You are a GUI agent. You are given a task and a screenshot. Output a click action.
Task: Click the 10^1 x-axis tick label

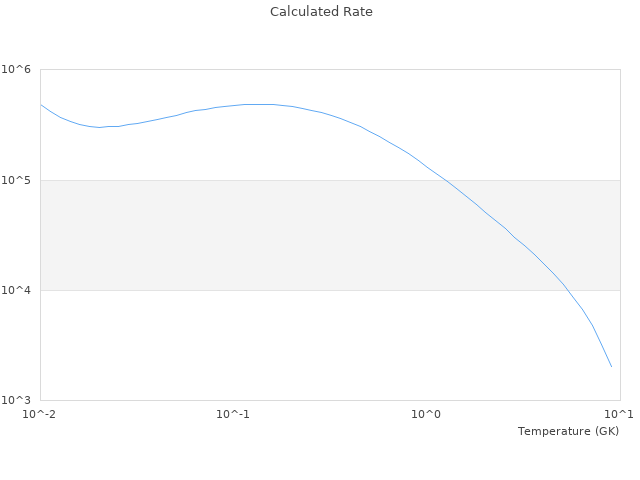[x=619, y=414]
